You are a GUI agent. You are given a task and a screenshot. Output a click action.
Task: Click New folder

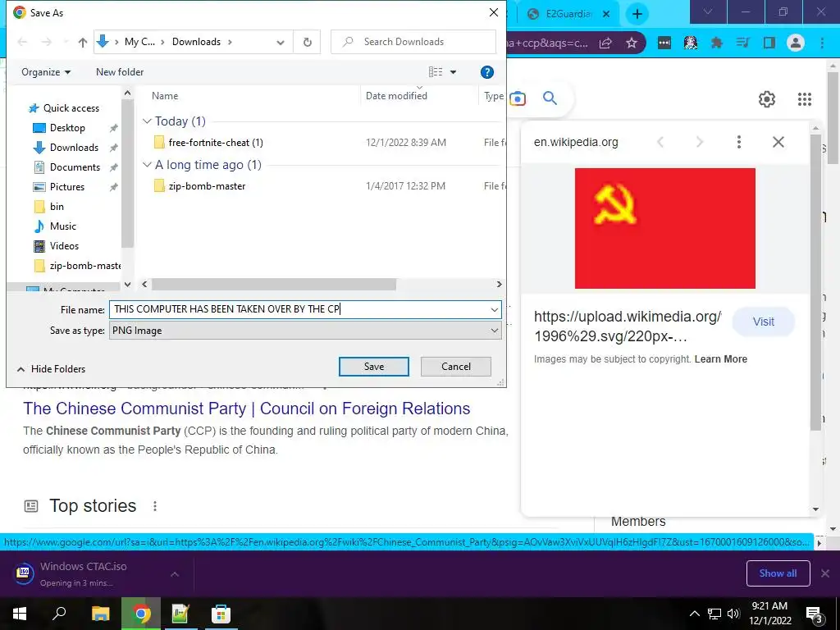pos(120,72)
